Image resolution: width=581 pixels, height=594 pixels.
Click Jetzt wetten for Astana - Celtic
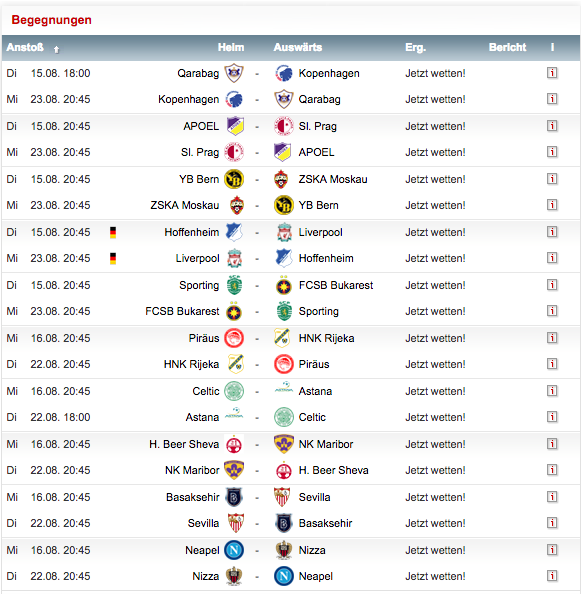(x=435, y=417)
